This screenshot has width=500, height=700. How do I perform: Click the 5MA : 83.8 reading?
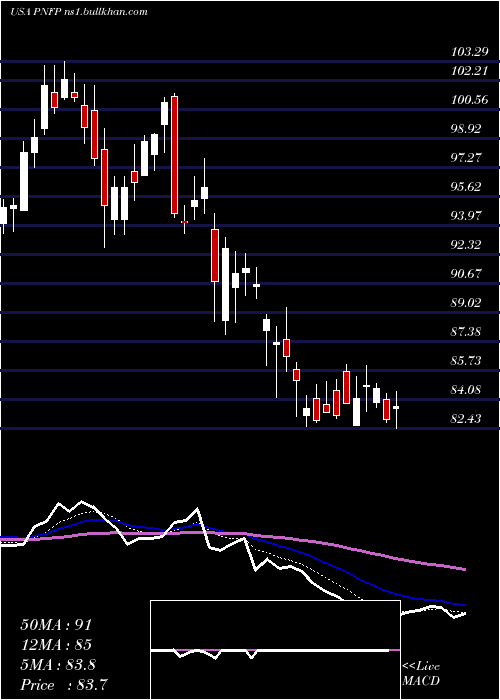(x=58, y=665)
